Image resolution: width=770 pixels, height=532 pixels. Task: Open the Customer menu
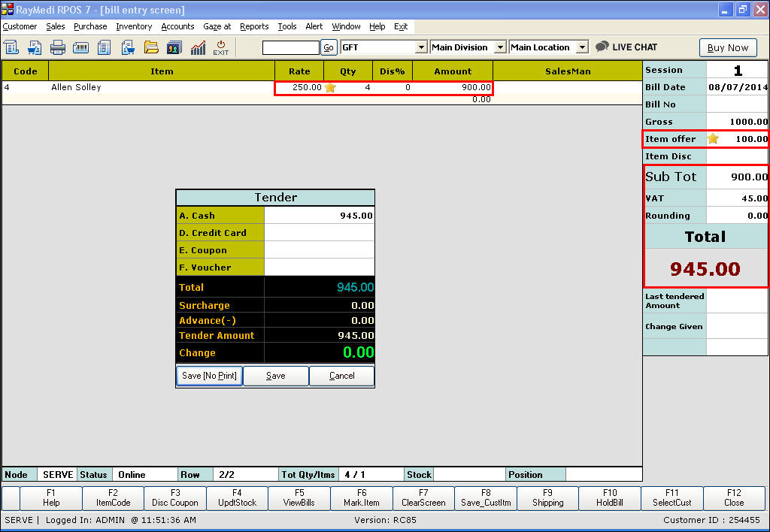20,26
